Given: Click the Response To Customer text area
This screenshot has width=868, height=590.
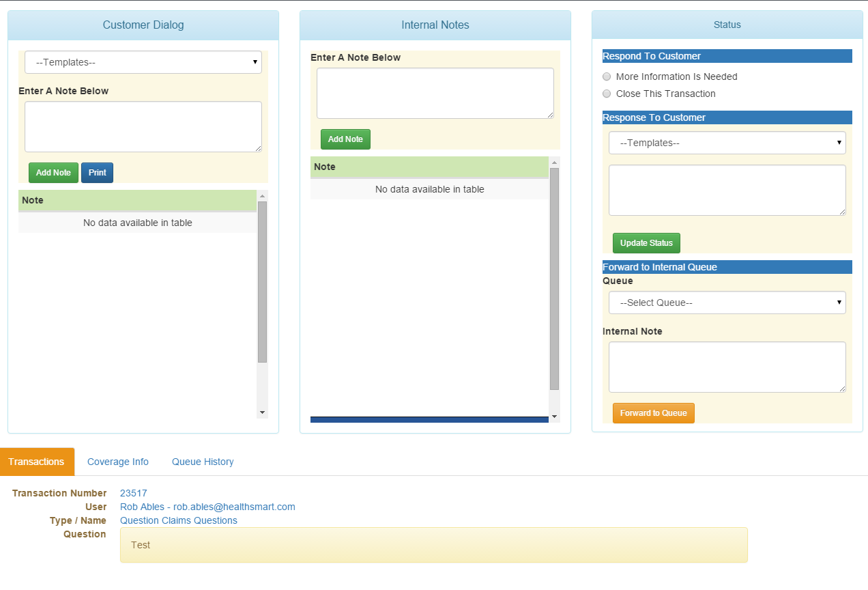Looking at the screenshot, I should [x=727, y=191].
